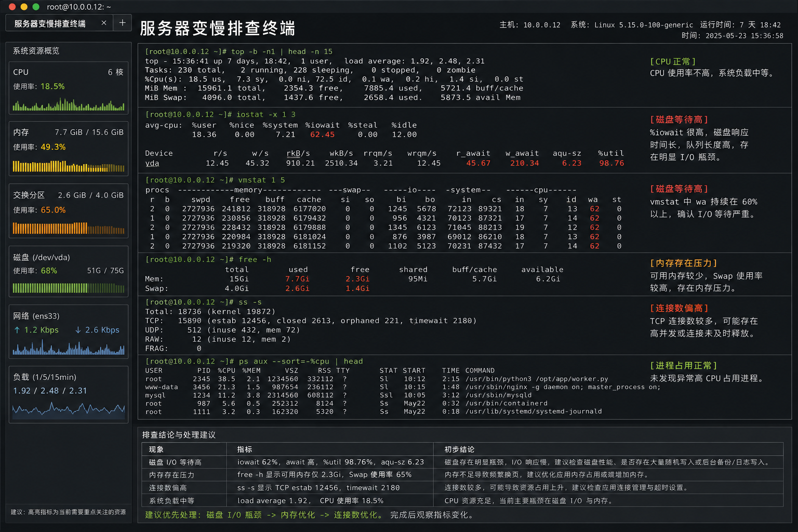Viewport: 798px width, 532px height.
Task: Click the CPU 使用率 value 18.5%
Action: [x=52, y=86]
